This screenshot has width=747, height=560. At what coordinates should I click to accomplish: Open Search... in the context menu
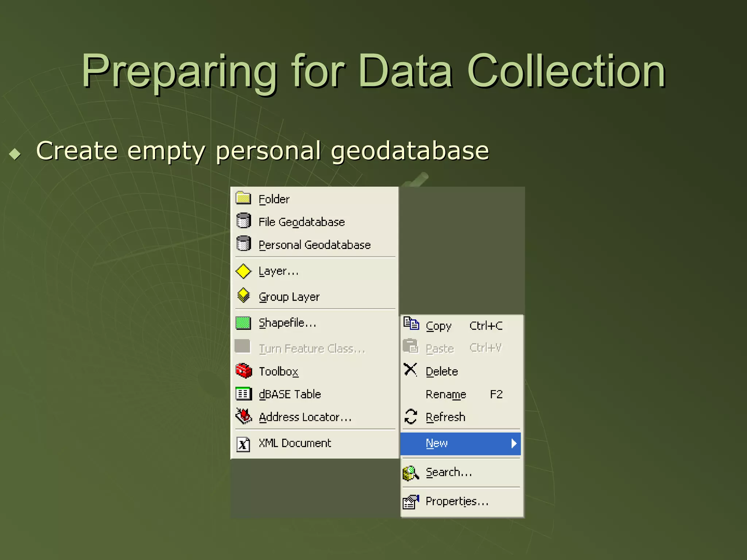461,472
